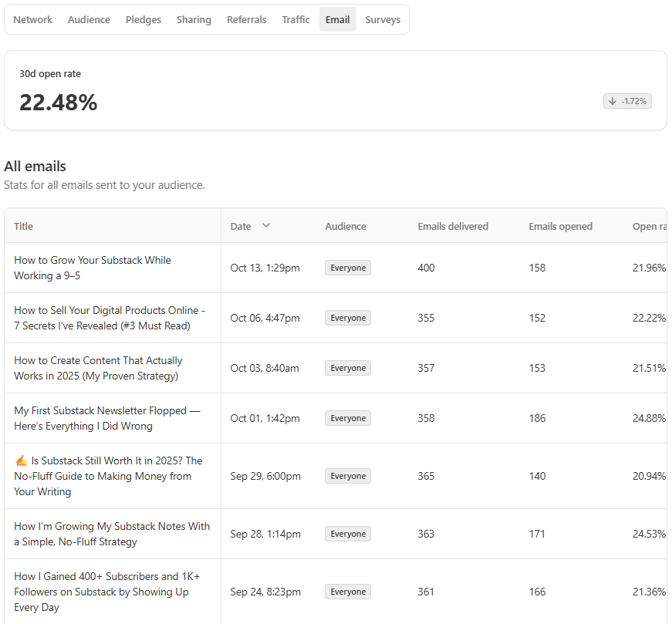Open 'How to Create Content That Actually Works' email
The width and height of the screenshot is (672, 624).
[98, 368]
